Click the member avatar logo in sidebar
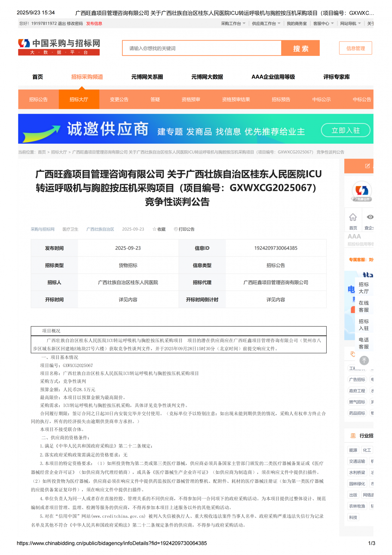 (x=362, y=191)
